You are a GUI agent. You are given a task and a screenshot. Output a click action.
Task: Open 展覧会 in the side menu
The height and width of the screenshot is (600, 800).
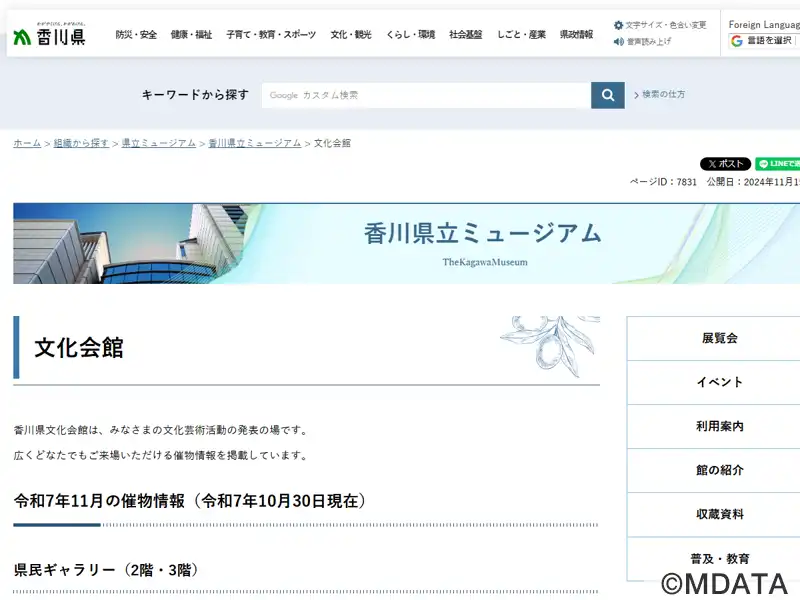719,338
